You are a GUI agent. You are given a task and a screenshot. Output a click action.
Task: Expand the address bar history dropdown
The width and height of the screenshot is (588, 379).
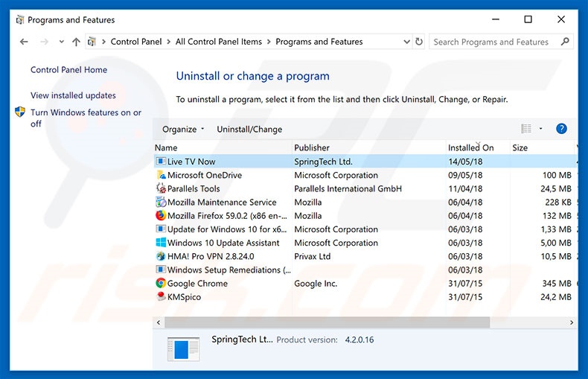406,42
